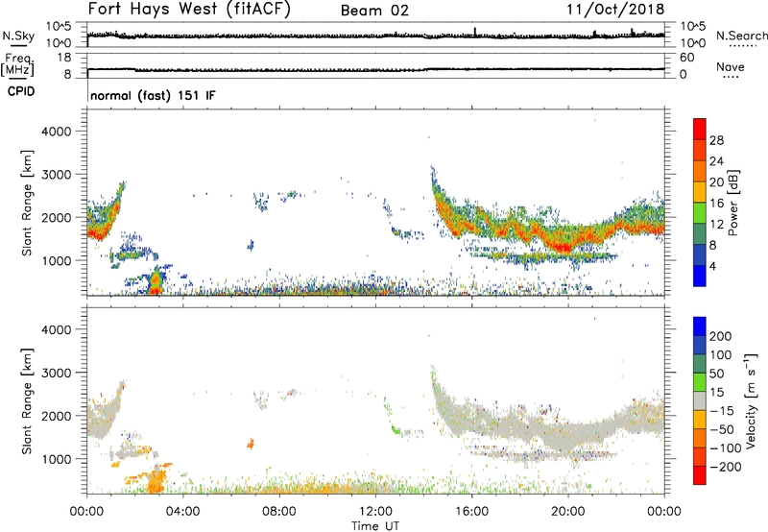This screenshot has height=532, width=768.
Task: Select the "Freq. [MHz]" axis label
Action: click(x=17, y=64)
